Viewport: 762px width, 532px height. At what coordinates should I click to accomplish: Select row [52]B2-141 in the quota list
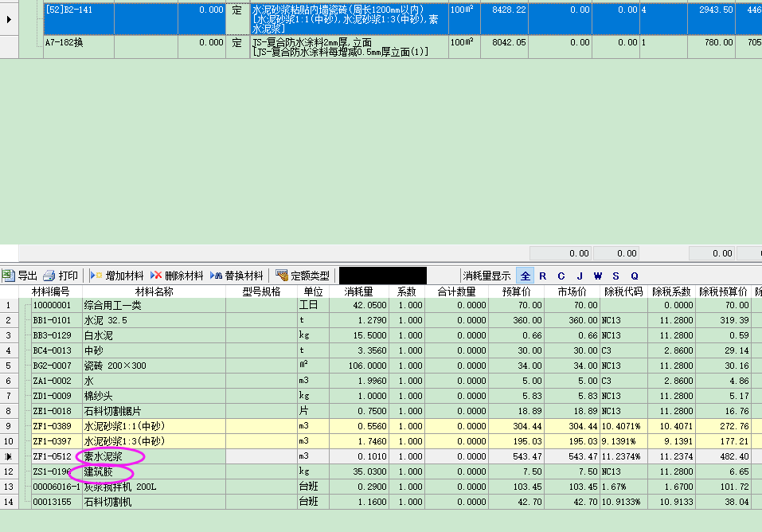(402, 19)
